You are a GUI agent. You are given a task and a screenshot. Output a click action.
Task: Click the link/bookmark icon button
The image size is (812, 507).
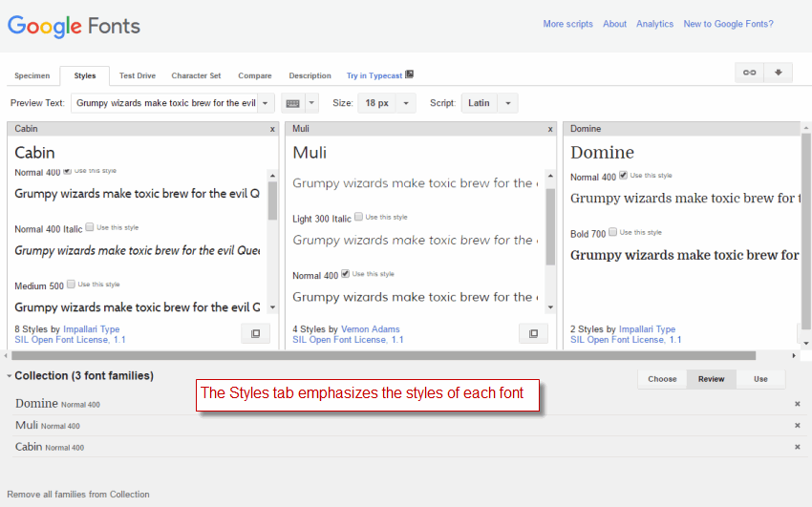(x=749, y=73)
